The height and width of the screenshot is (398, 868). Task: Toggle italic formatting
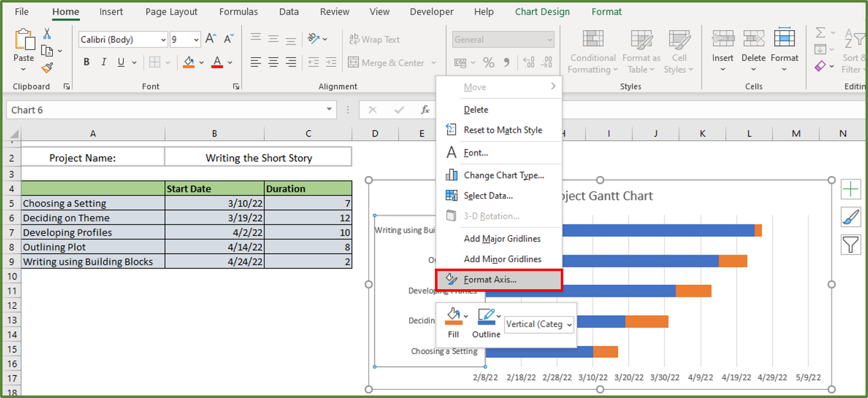coord(103,62)
